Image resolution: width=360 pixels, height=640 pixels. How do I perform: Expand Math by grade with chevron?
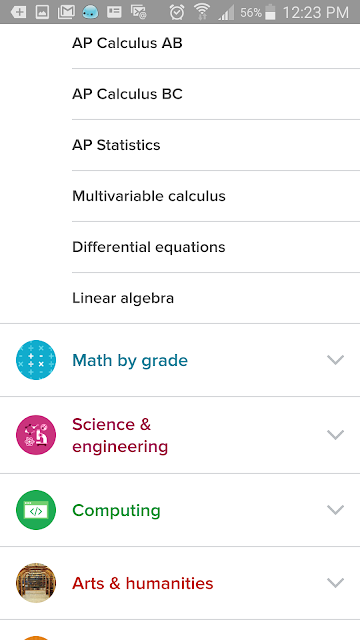point(336,360)
